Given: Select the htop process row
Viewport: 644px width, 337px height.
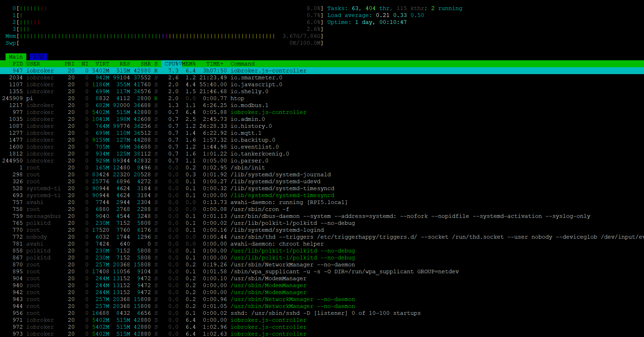Looking at the screenshot, I should coord(322,98).
